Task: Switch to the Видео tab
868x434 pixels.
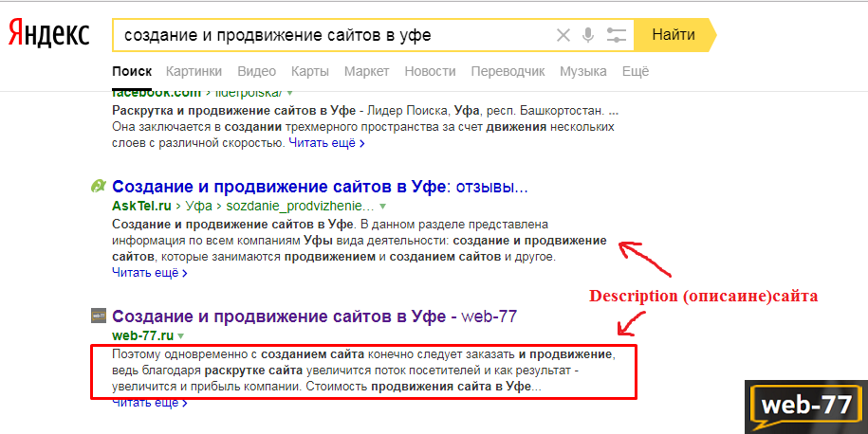Action: (x=256, y=71)
